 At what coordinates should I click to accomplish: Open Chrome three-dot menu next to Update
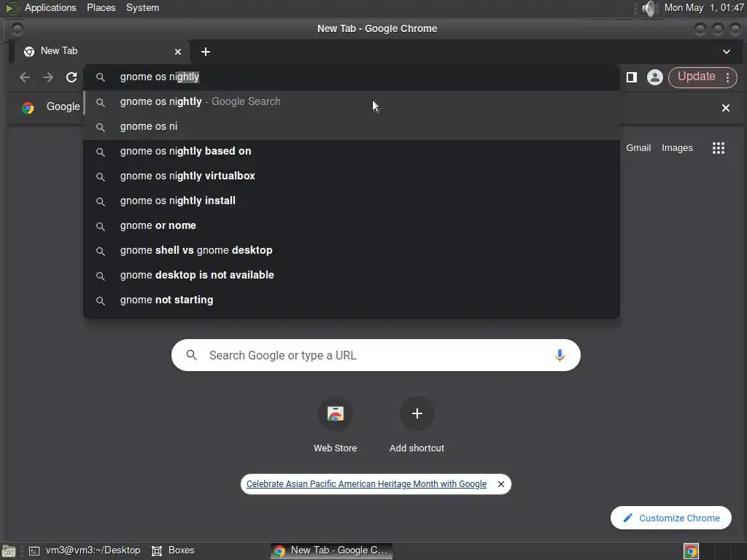727,77
